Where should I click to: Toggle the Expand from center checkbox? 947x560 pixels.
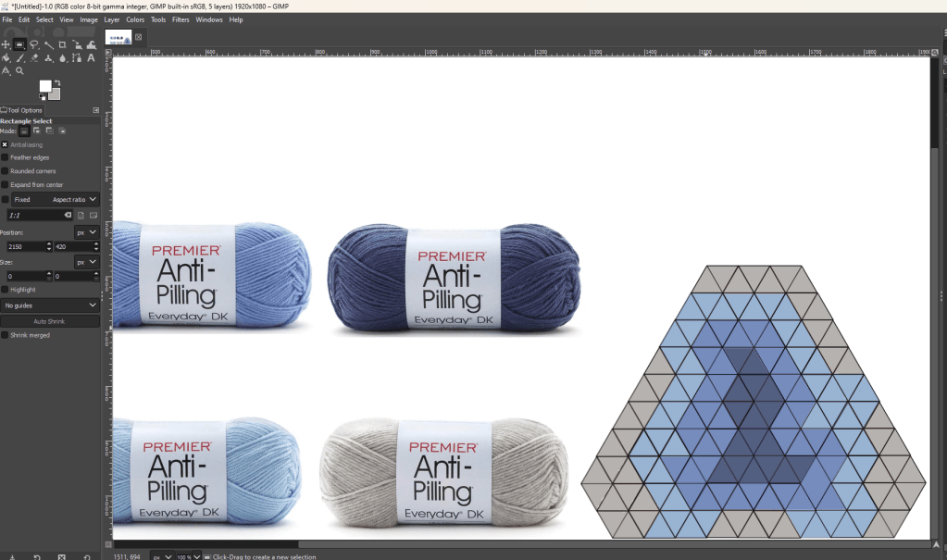click(x=5, y=184)
